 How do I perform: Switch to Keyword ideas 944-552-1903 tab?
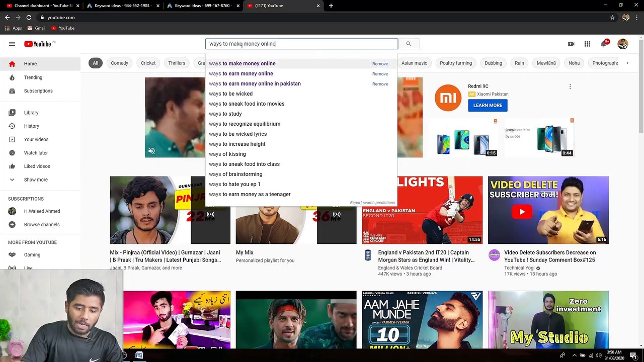123,6
